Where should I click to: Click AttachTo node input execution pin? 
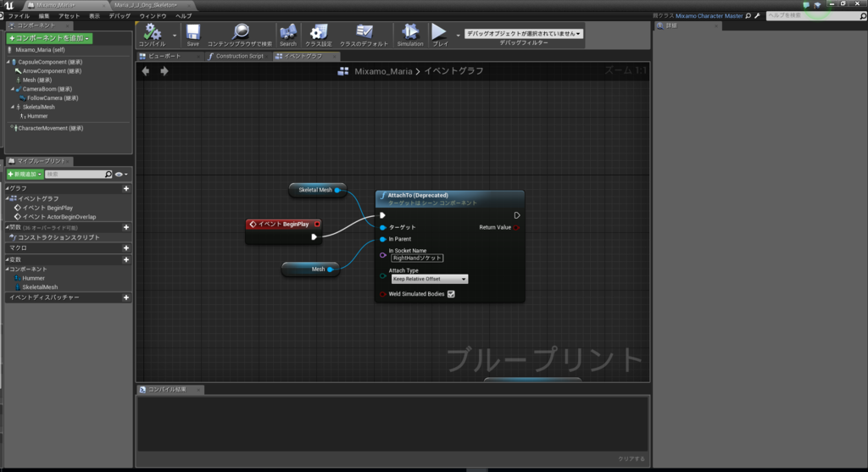click(382, 215)
